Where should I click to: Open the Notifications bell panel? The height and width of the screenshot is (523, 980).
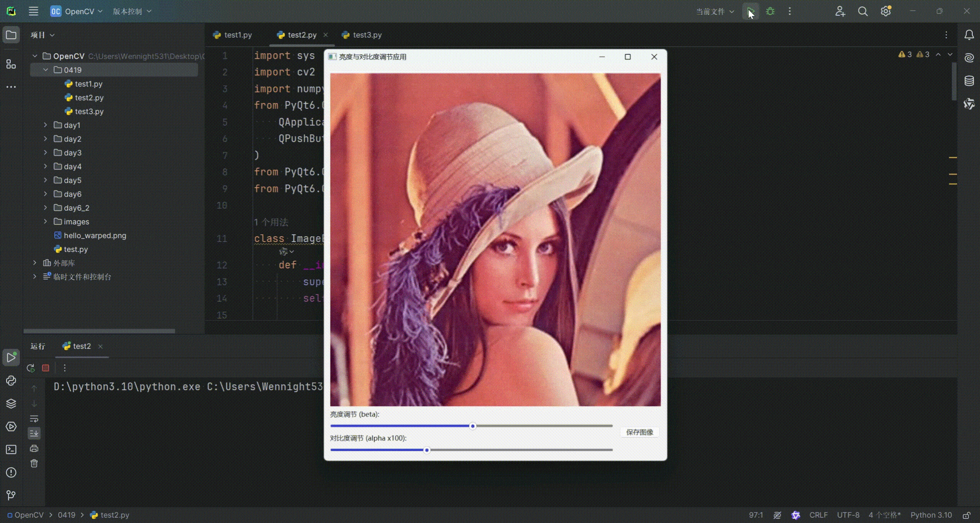click(969, 35)
